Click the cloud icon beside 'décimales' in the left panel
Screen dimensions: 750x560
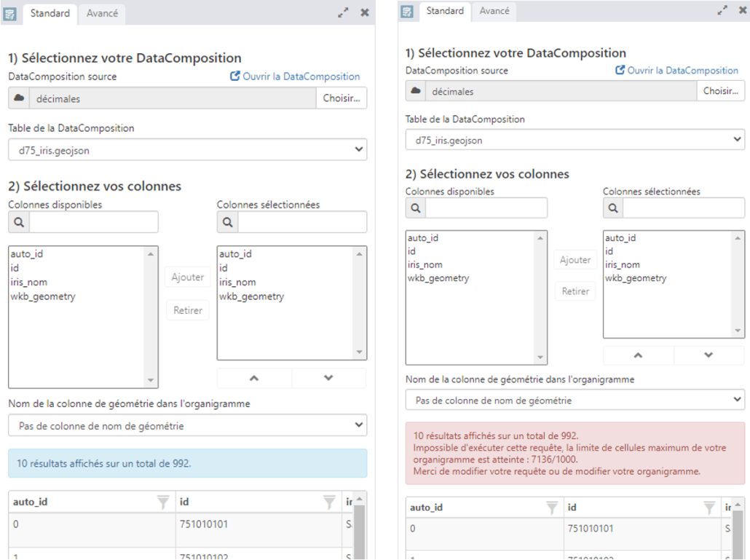tap(20, 98)
